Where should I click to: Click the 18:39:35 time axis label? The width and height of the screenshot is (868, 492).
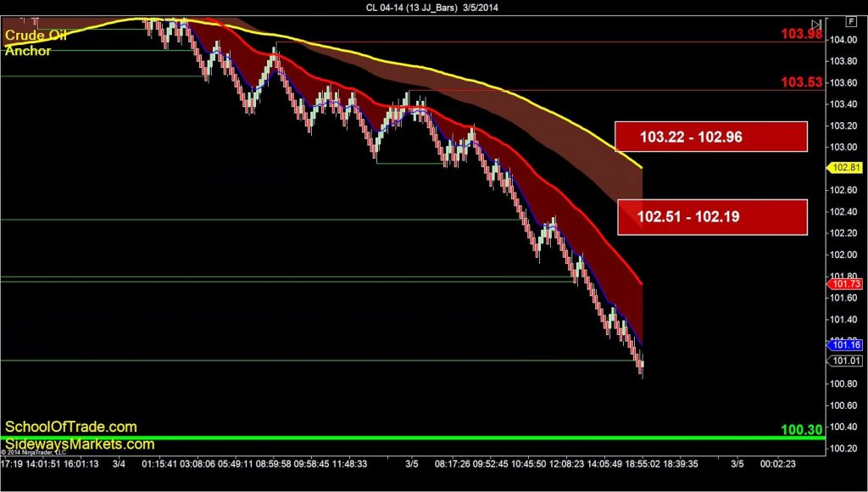(681, 463)
